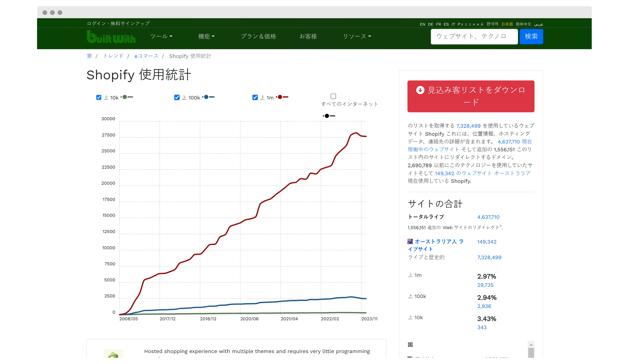Click ログイン・無料サインアップ link
This screenshot has height=364, width=629.
tap(118, 23)
